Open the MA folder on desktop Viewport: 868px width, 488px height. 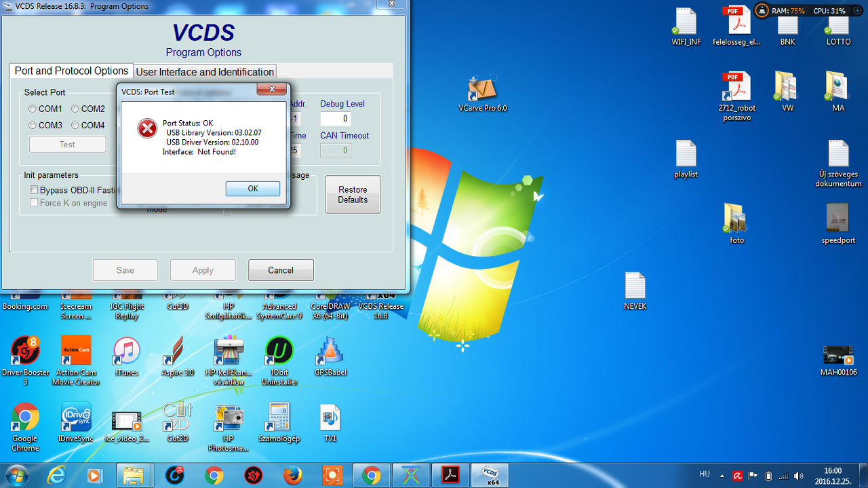(x=839, y=92)
